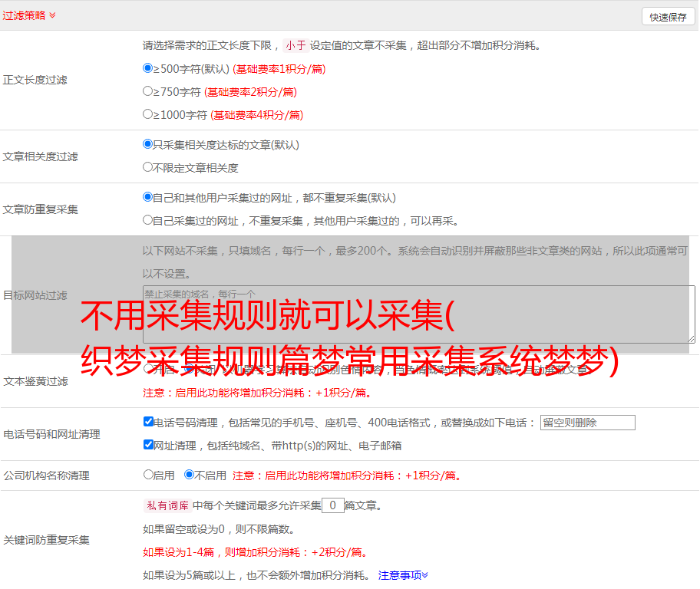Toggle the 电话号码清理 checkbox

(x=149, y=422)
